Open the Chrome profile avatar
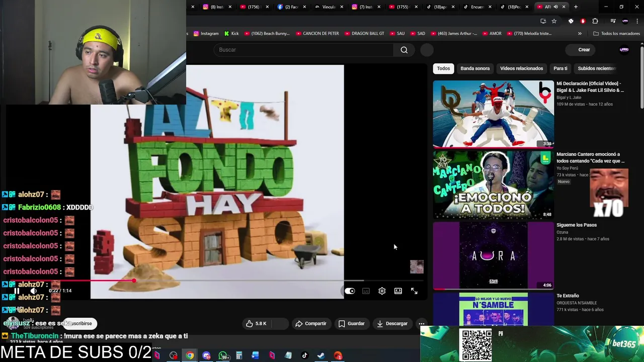Image resolution: width=644 pixels, height=362 pixels. (x=625, y=21)
